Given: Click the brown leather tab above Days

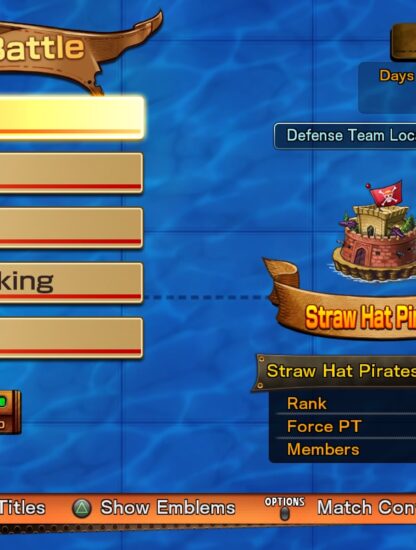Looking at the screenshot, I should [403, 42].
